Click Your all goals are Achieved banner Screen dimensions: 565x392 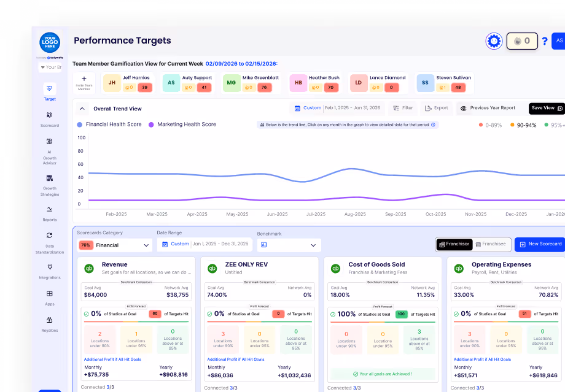coord(383,374)
